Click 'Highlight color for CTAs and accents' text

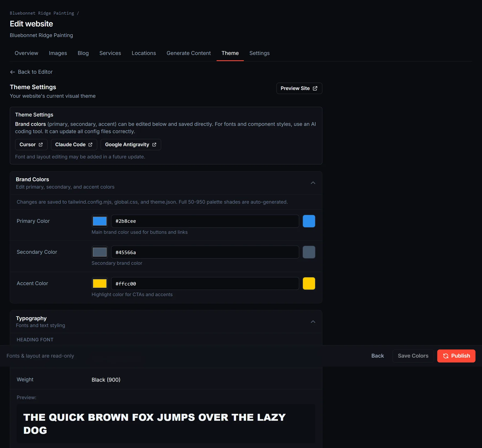point(132,295)
